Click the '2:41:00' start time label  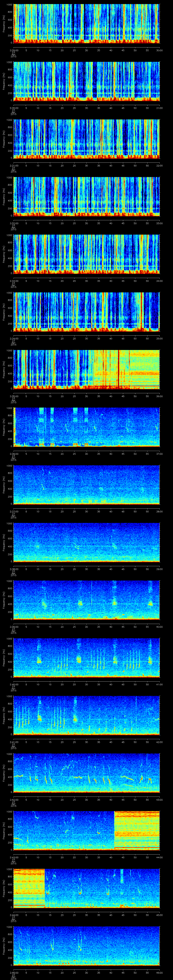[x=14, y=742]
